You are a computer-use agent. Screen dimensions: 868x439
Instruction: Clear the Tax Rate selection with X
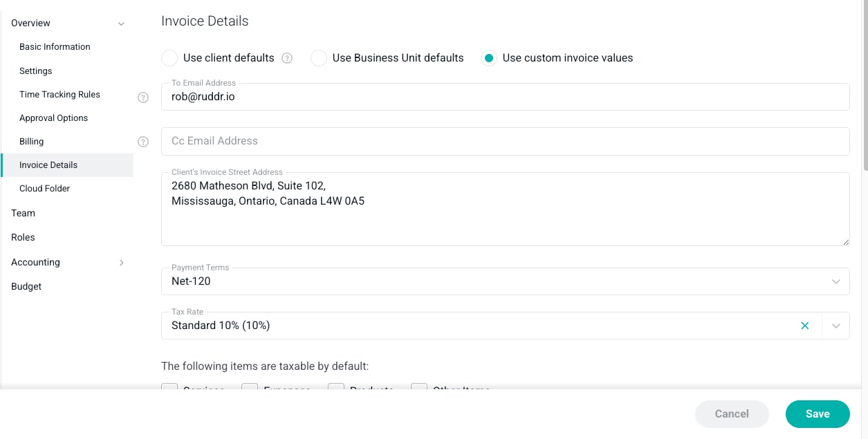[x=805, y=326]
